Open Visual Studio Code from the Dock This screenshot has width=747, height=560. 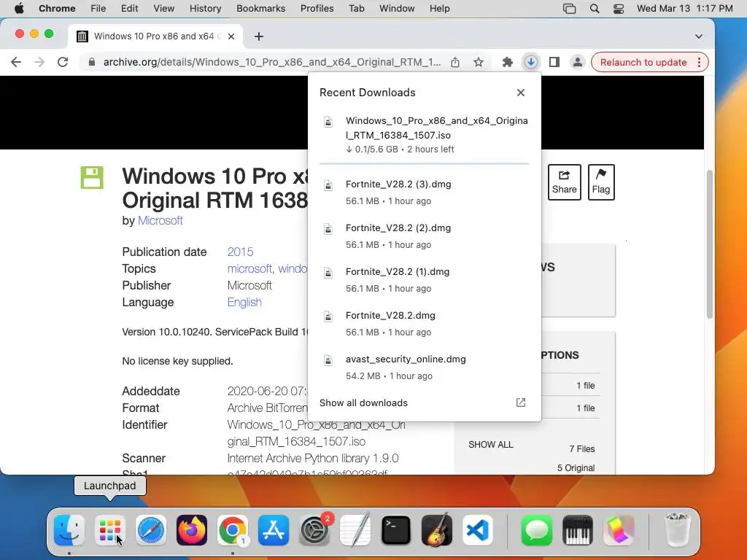pos(478,530)
